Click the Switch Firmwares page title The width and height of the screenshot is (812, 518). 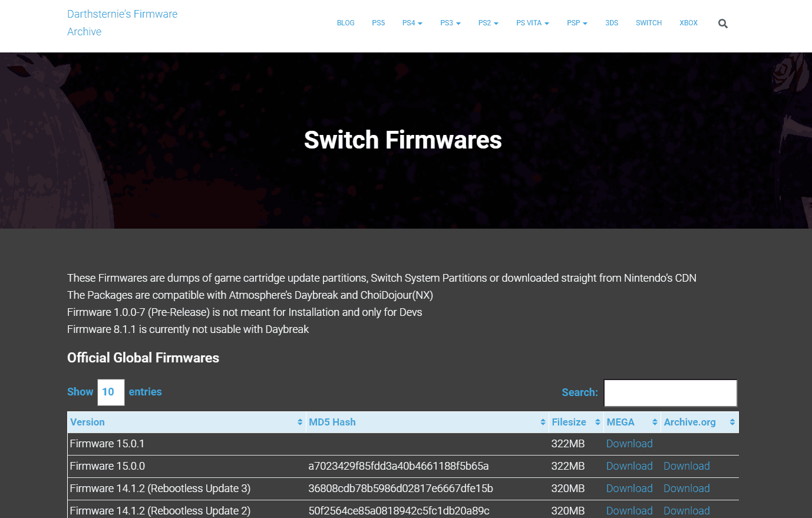click(403, 140)
